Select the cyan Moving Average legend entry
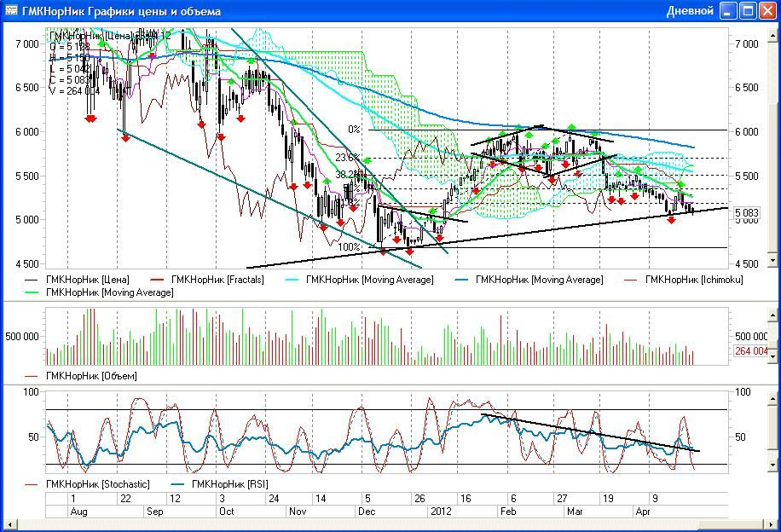 coord(359,280)
